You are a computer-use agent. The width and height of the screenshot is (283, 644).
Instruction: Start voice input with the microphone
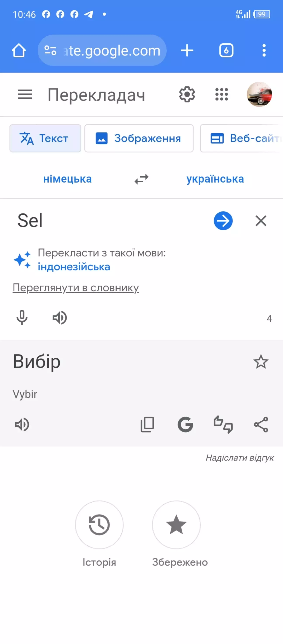pos(22,317)
